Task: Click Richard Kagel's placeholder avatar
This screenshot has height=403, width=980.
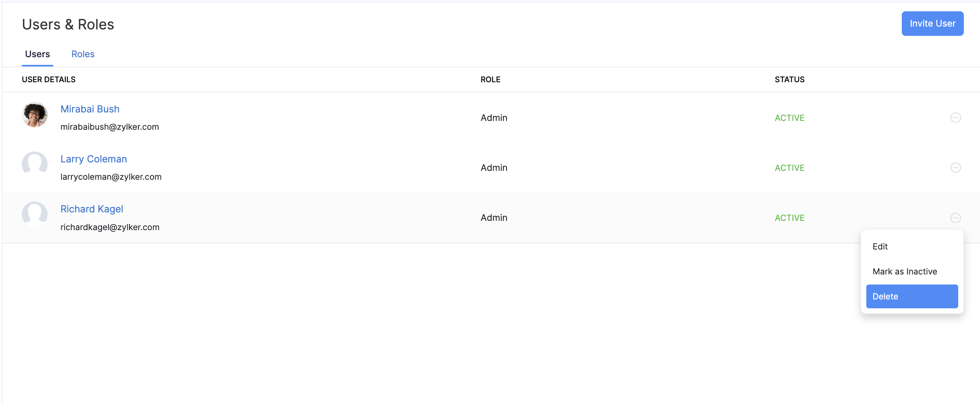Action: 34,214
